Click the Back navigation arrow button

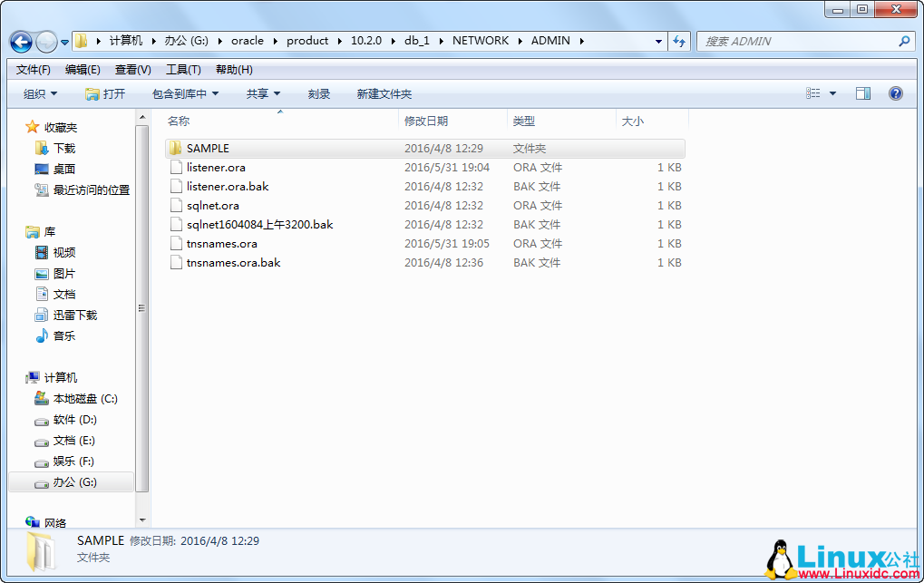[21, 42]
